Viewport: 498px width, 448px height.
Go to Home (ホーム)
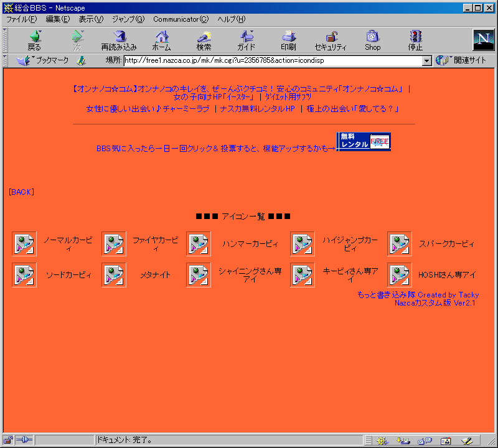(162, 40)
